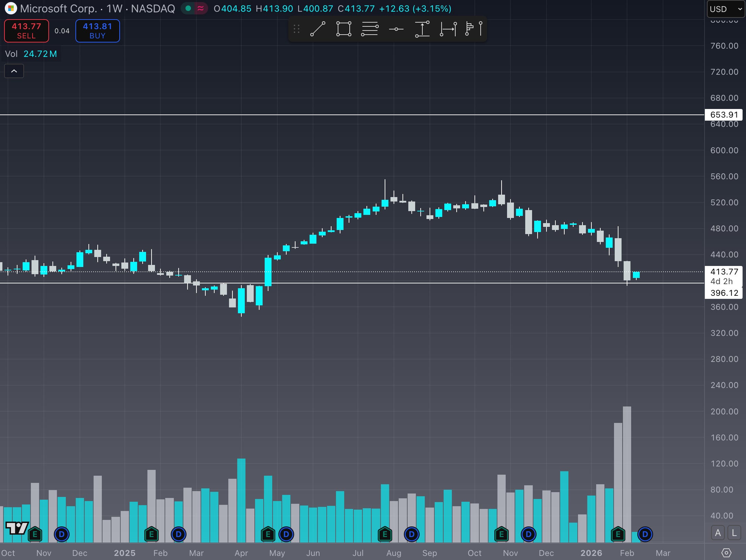Screen dimensions: 746x560
Task: Open the USD currency dropdown
Action: click(x=726, y=9)
